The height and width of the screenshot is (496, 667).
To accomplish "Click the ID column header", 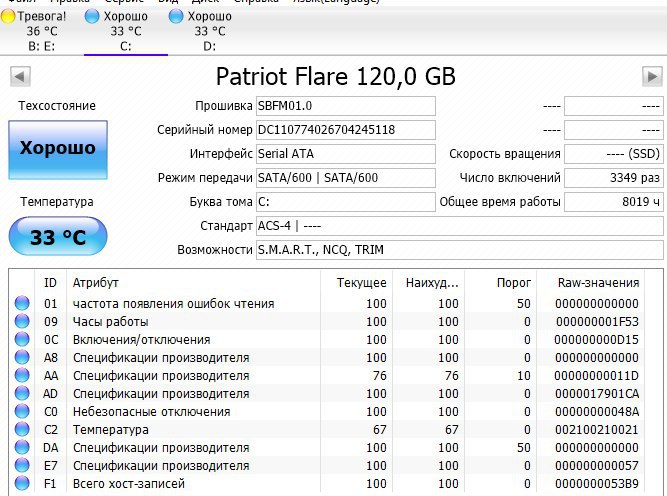I will click(50, 282).
